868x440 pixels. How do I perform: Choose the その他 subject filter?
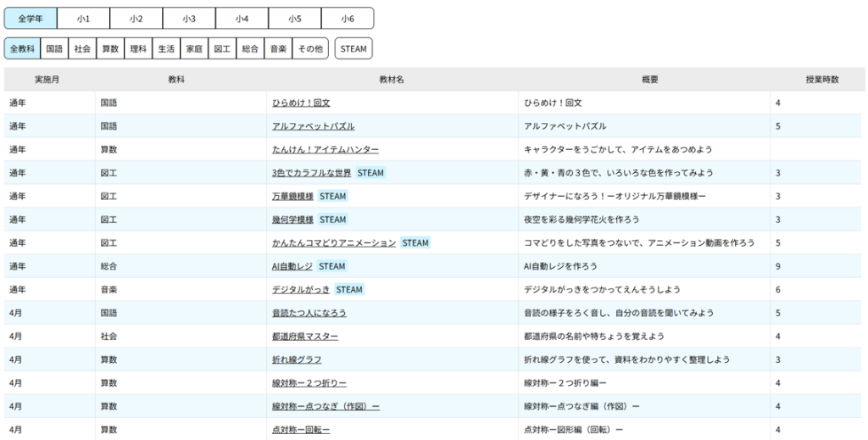coord(309,49)
